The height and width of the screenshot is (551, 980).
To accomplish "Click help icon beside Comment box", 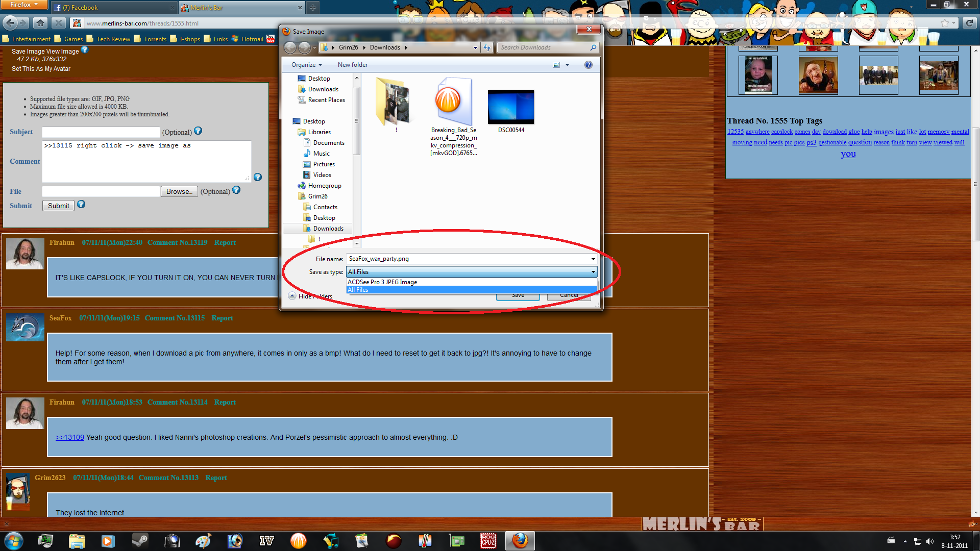I will coord(258,177).
